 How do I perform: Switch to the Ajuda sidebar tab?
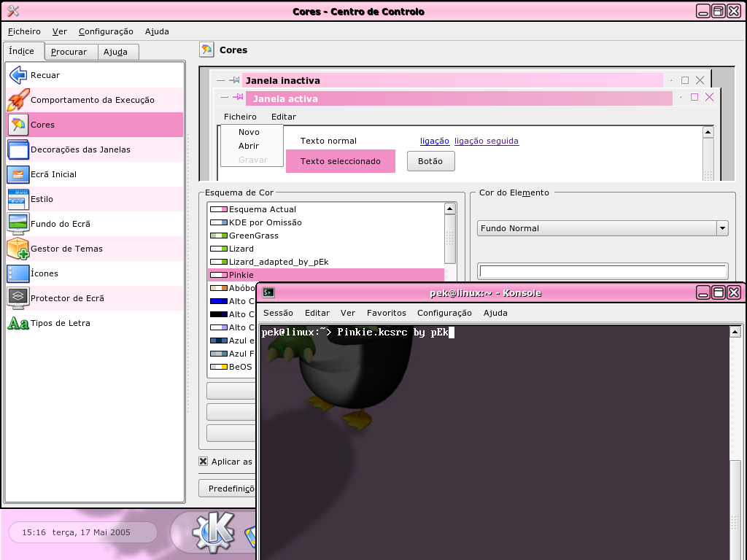coord(118,52)
